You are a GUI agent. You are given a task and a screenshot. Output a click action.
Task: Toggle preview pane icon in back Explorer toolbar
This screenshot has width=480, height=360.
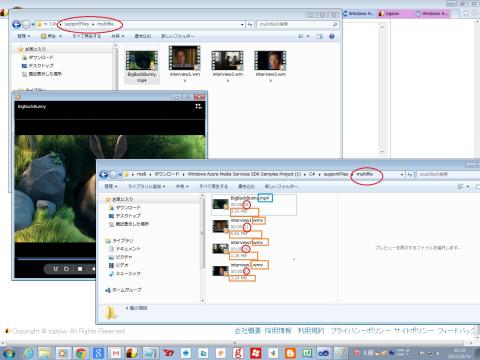point(319,36)
